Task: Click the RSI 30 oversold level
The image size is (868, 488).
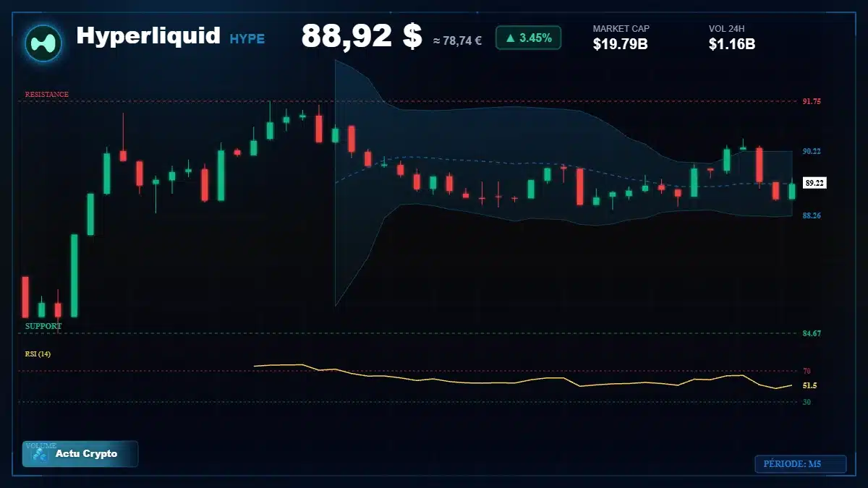Action: pyautogui.click(x=807, y=402)
